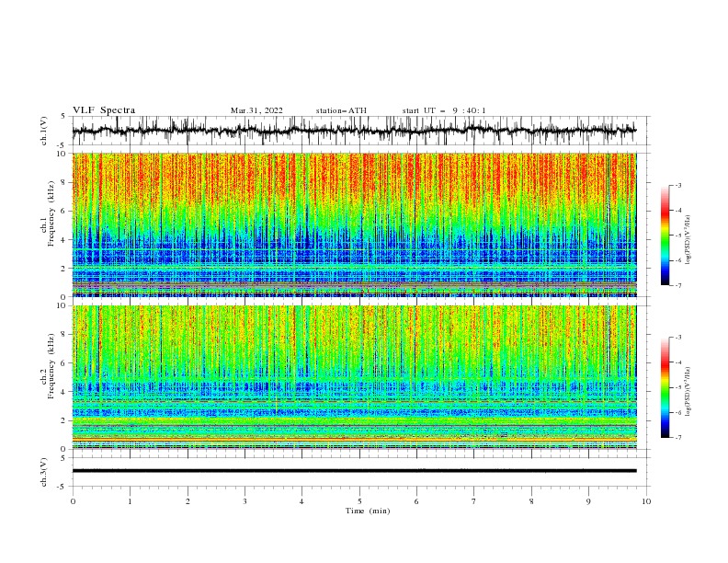
Task: Click the "-3" label on ch.1 colorbar
Action: (678, 185)
